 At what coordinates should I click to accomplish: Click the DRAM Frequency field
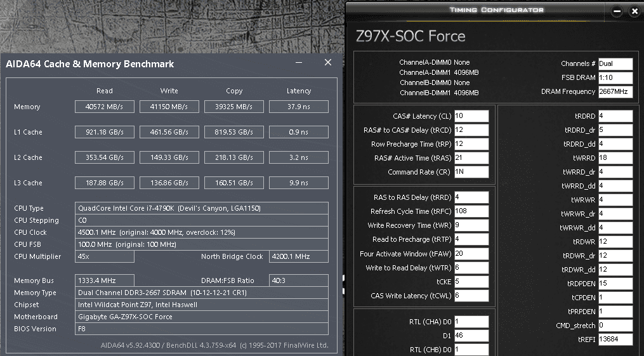point(615,91)
